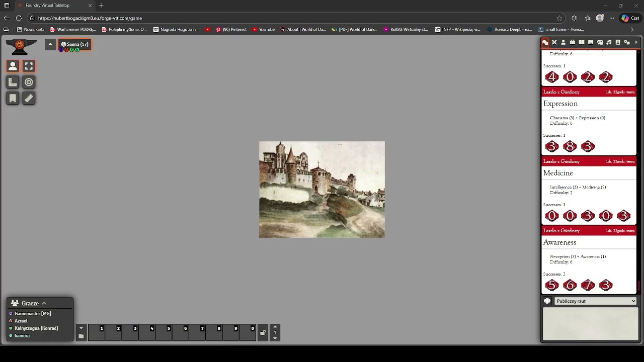The image size is (644, 362).
Task: Open a new browser tab
Action: pos(101,6)
